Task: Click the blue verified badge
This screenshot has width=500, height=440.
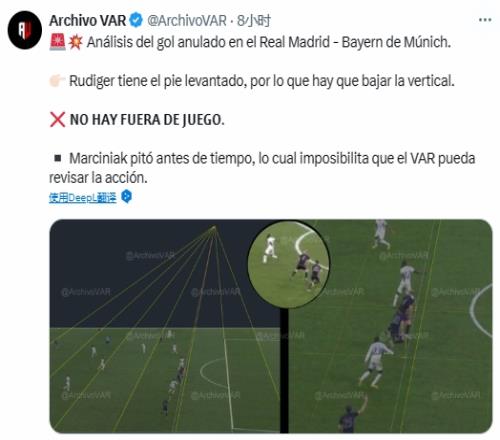Action: pos(136,20)
